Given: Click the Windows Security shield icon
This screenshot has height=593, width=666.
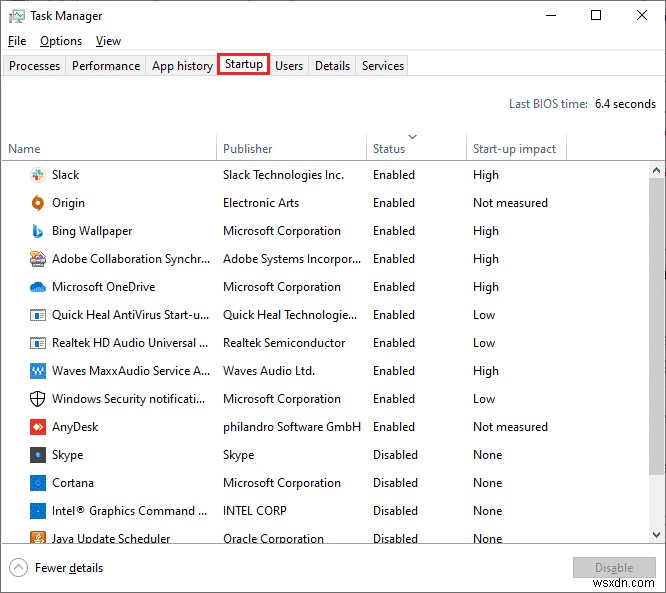Looking at the screenshot, I should click(x=38, y=399).
